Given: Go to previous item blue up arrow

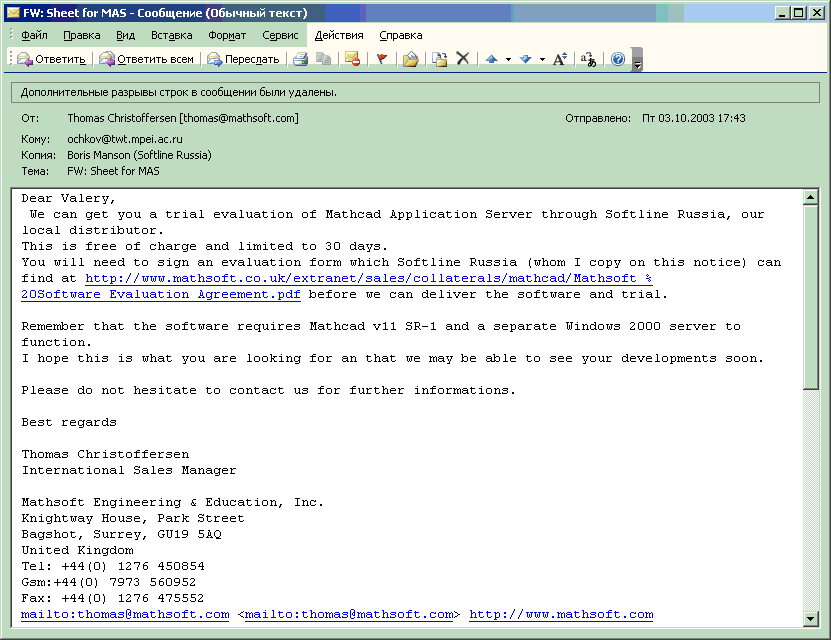Looking at the screenshot, I should (491, 59).
